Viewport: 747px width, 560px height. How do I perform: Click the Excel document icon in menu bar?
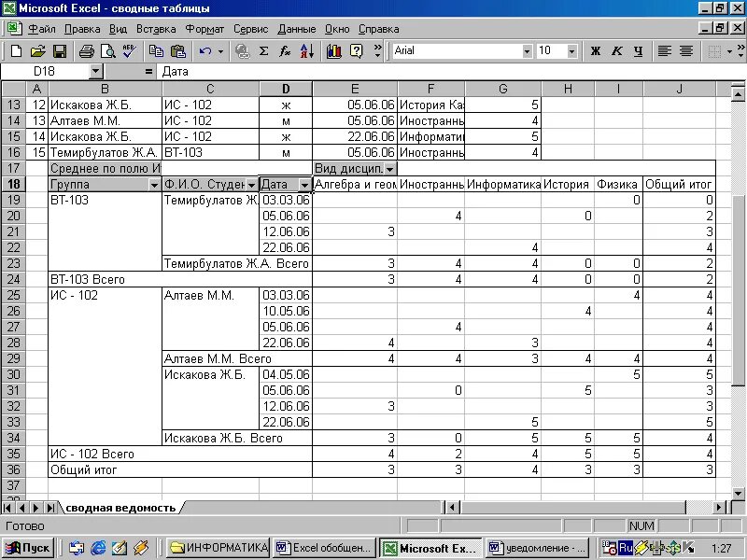[x=14, y=28]
